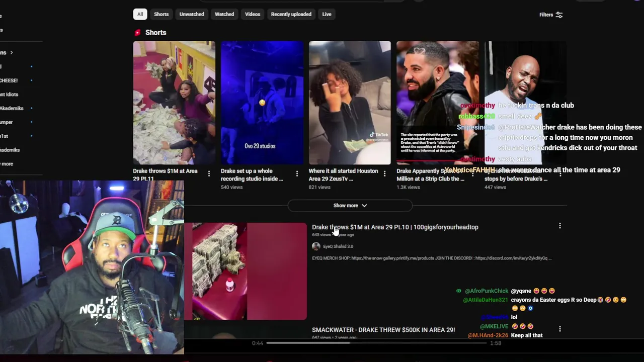Select the Unwatched filter chip
Screen dimensions: 644x362
pyautogui.click(x=192, y=14)
